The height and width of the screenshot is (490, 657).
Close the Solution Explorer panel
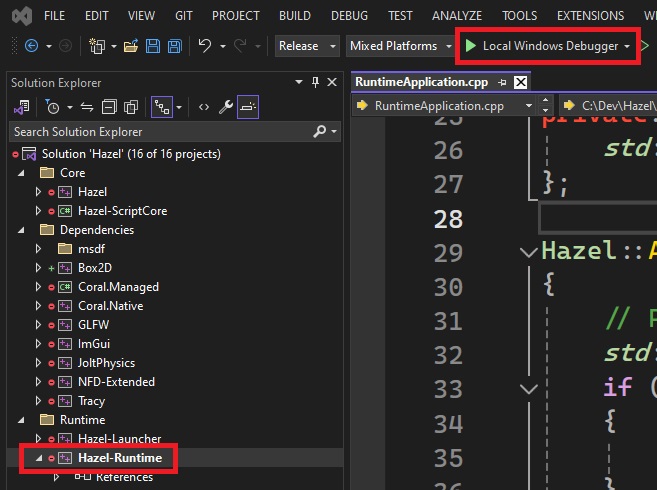[x=332, y=82]
